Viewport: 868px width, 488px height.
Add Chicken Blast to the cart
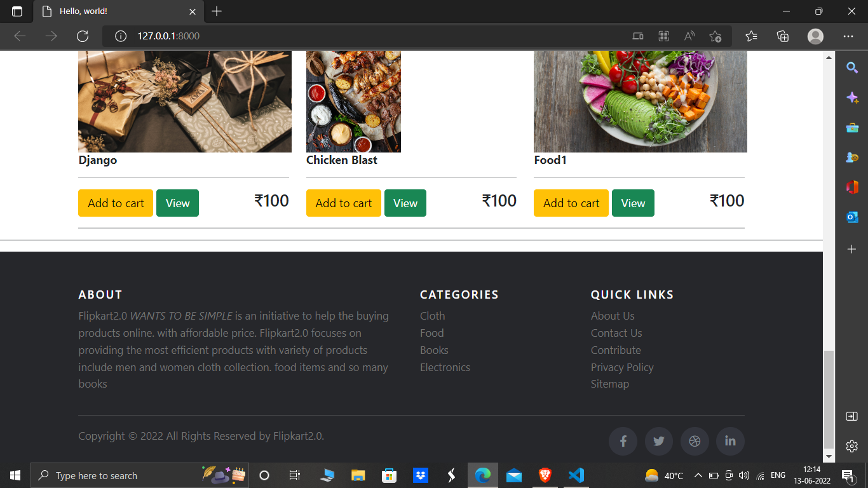click(x=343, y=203)
